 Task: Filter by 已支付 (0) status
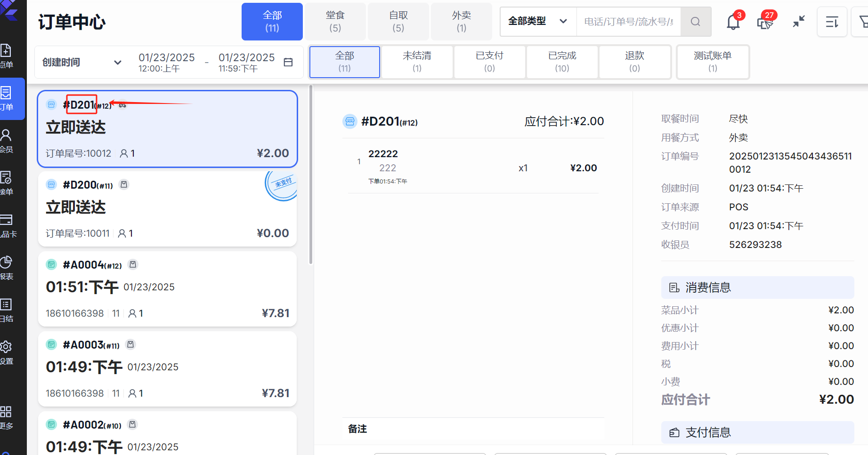pyautogui.click(x=490, y=62)
